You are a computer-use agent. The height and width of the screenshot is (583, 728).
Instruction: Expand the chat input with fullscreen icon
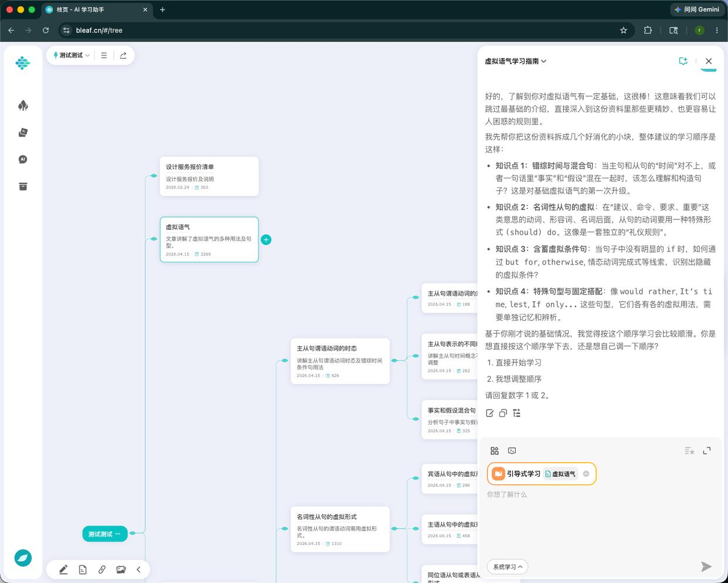pos(707,450)
